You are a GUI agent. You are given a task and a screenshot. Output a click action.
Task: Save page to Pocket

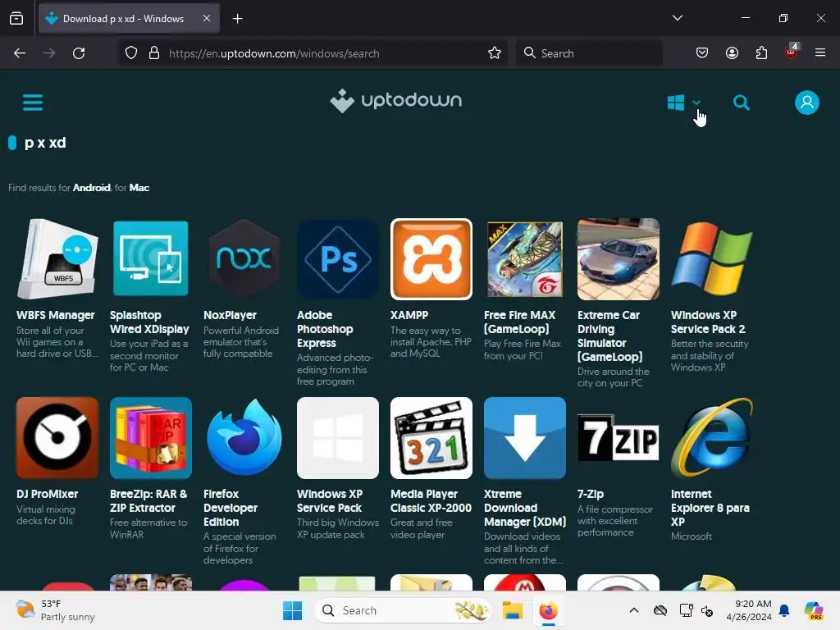point(702,52)
